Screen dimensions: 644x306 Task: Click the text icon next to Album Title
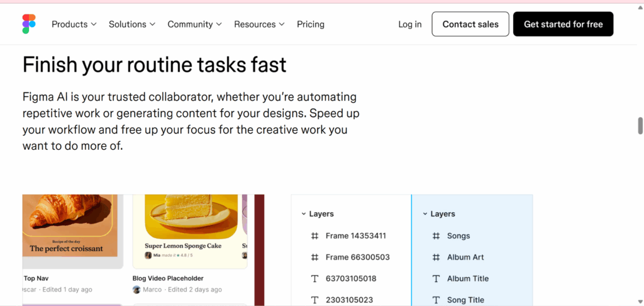coord(436,279)
